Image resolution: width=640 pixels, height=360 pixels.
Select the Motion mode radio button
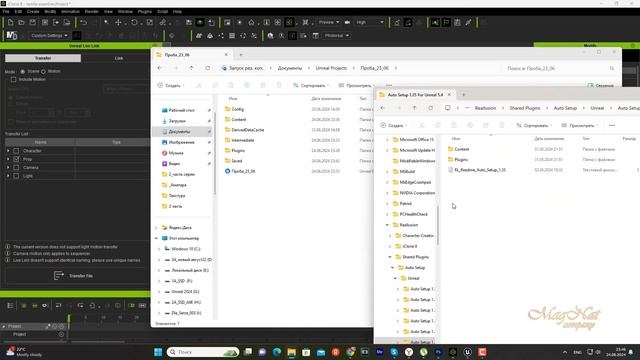[x=43, y=71]
